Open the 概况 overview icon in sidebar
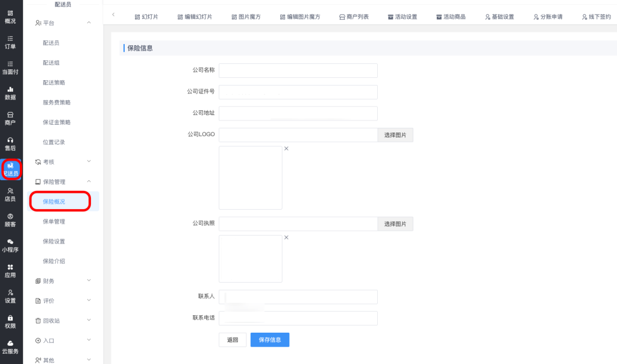 [x=10, y=16]
